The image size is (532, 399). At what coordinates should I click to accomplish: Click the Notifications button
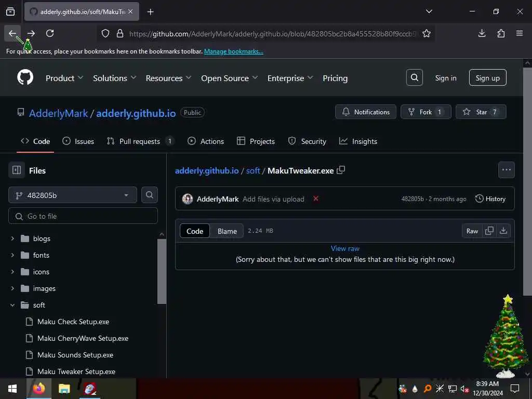point(366,112)
